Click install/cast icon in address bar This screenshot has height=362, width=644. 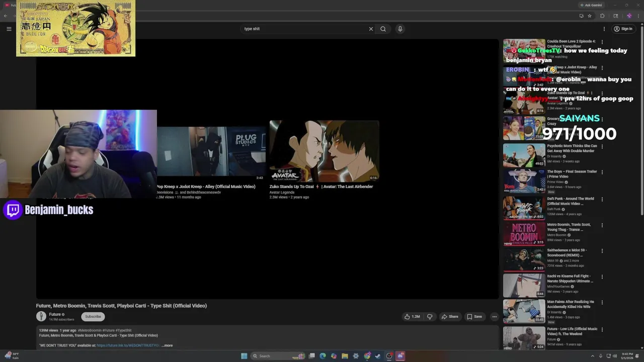tap(581, 16)
